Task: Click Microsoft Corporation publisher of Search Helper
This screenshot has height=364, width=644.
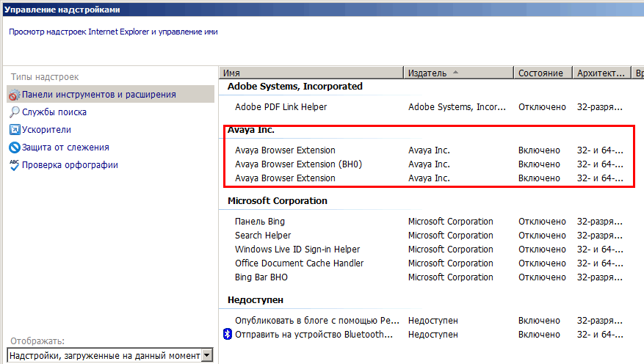Action: coord(451,236)
